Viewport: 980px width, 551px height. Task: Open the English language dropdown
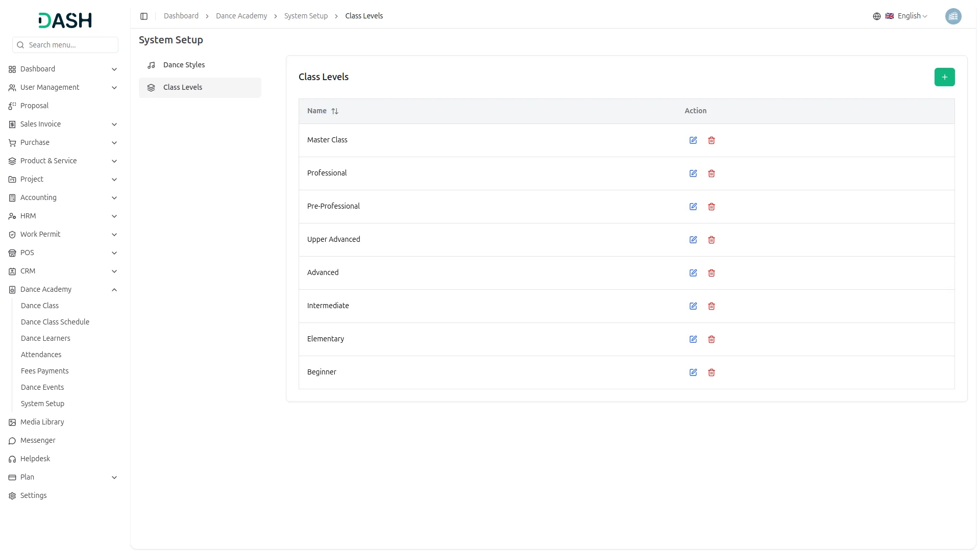(x=906, y=16)
